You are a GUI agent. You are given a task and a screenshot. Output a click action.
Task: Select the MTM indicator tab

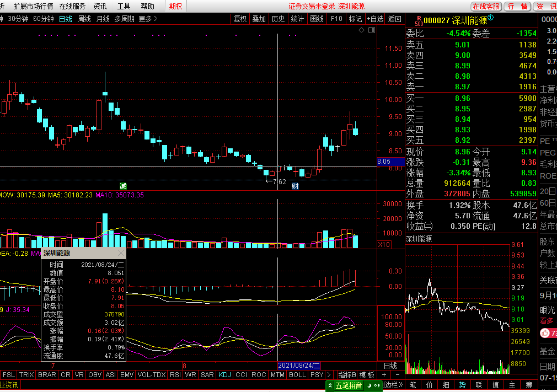277,374
